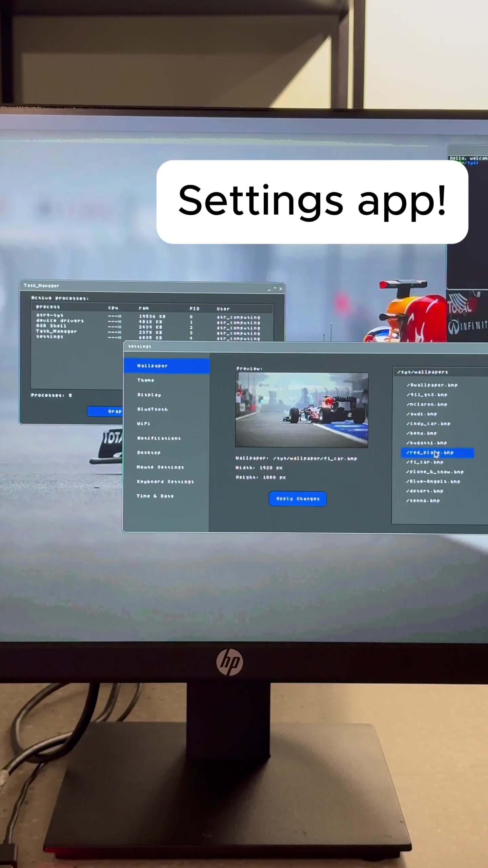This screenshot has width=488, height=868.
Task: Pick /bugatti.bmp wallpaper file
Action: click(x=427, y=443)
